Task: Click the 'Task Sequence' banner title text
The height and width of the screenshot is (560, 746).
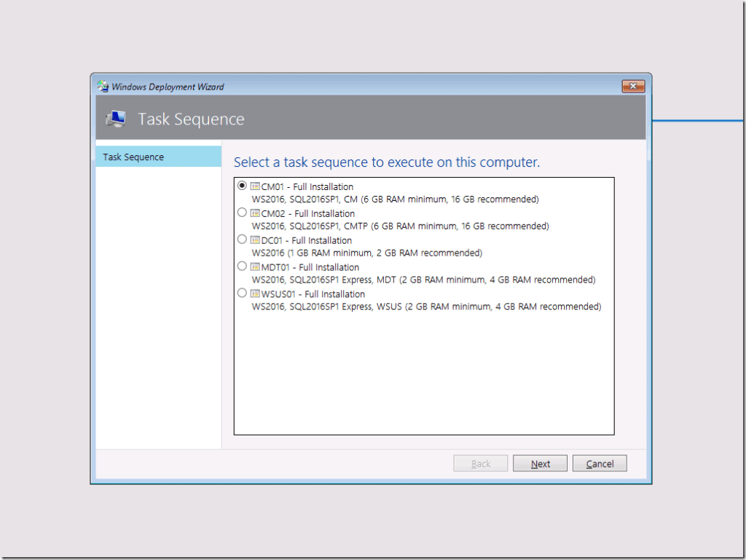Action: (192, 119)
